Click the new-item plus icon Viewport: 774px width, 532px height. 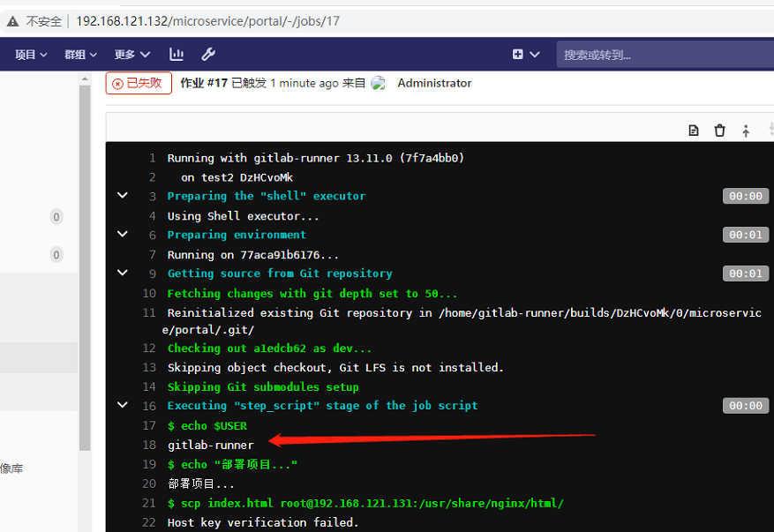517,55
